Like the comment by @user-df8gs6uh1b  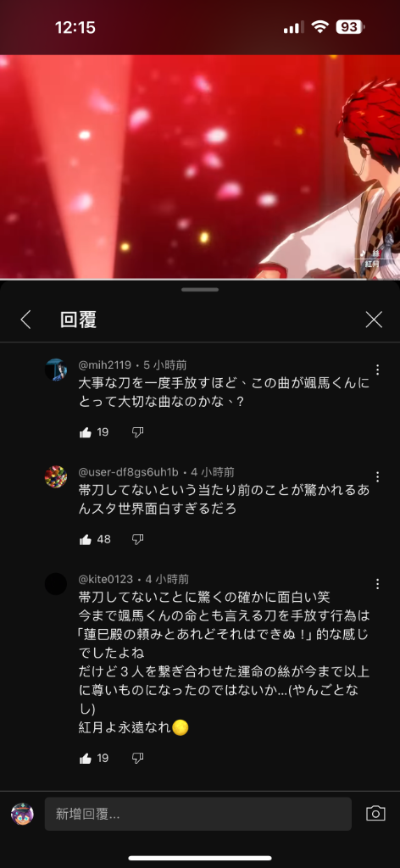click(86, 539)
